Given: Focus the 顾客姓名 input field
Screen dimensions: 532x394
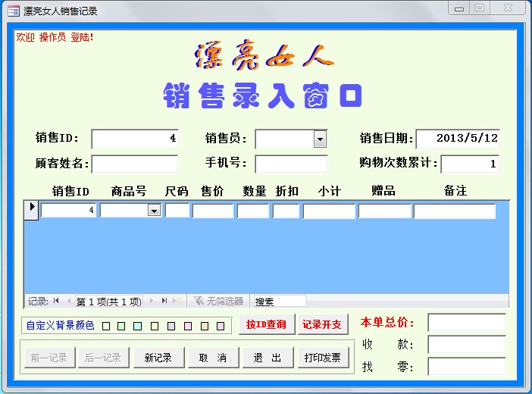Looking at the screenshot, I should click(135, 164).
